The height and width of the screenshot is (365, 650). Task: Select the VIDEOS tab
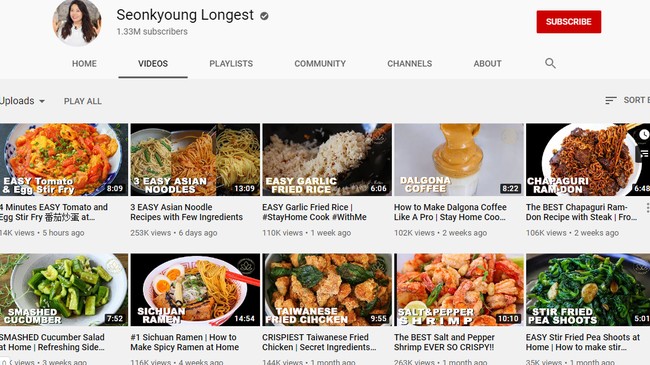tap(153, 64)
